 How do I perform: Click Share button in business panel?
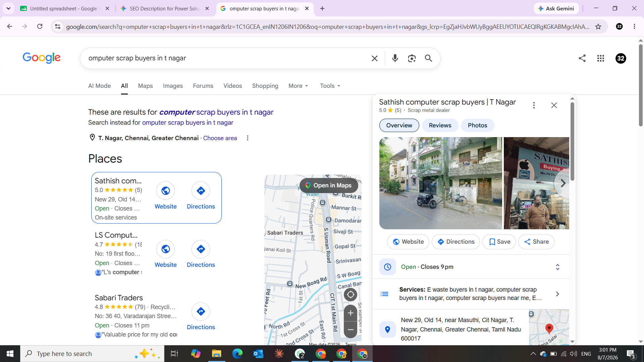tap(536, 242)
